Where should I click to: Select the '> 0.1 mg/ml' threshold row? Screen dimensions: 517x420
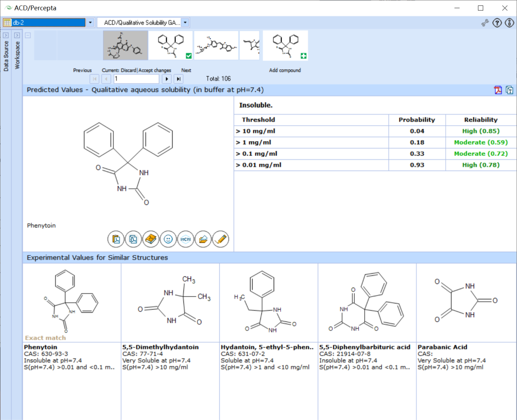(x=375, y=154)
